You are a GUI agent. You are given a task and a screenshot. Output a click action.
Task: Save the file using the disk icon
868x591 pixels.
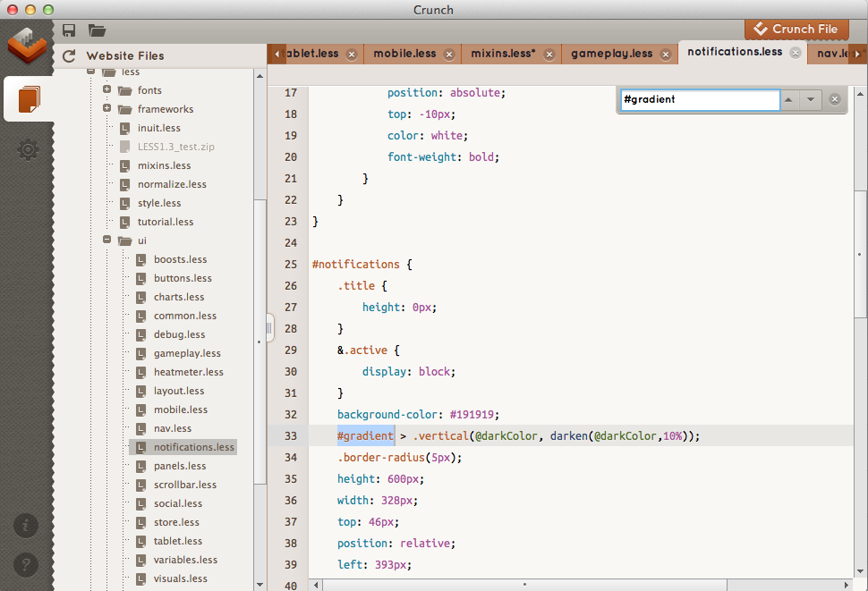68,30
